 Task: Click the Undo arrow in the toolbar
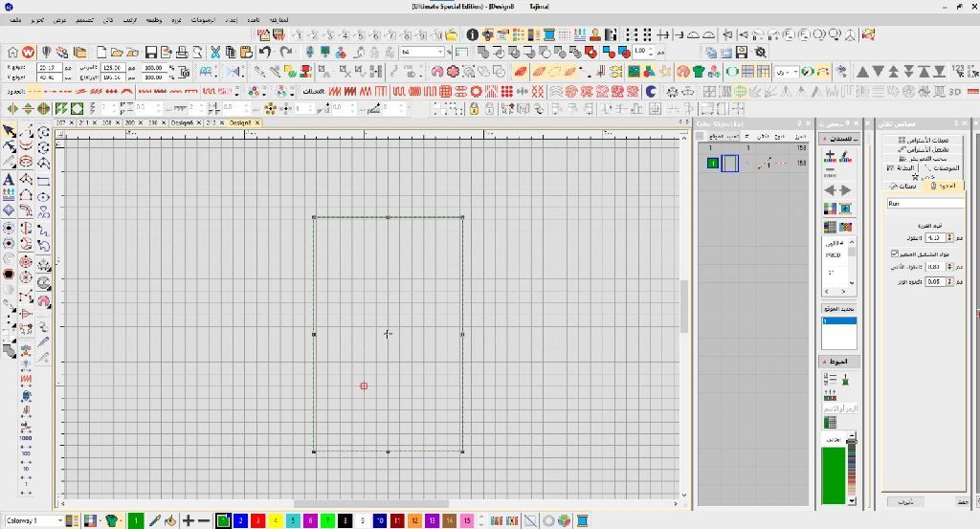click(x=265, y=53)
